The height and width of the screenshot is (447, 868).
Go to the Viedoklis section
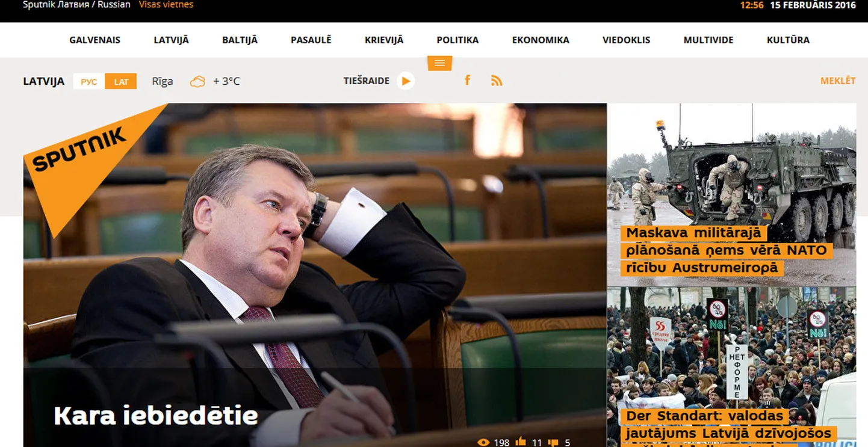click(627, 40)
